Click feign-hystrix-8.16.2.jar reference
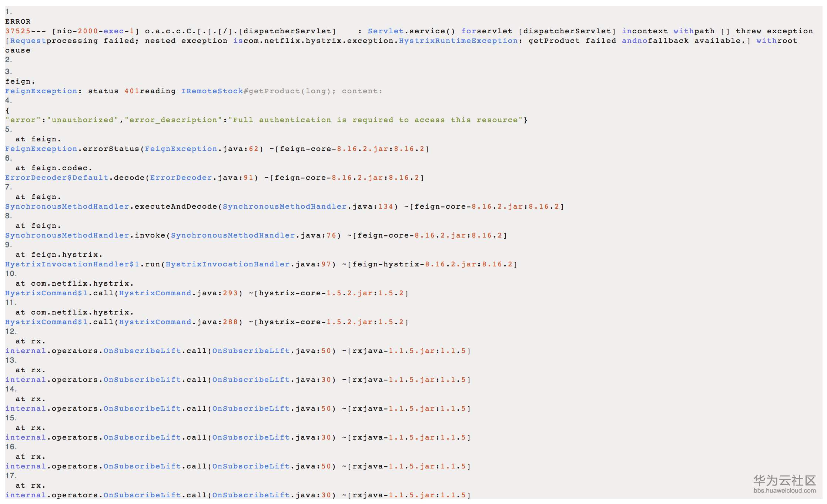The width and height of the screenshot is (827, 504). [x=414, y=264]
